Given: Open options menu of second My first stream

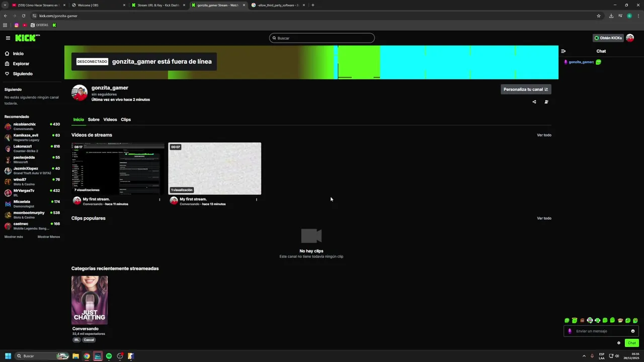Looking at the screenshot, I should click(x=257, y=200).
